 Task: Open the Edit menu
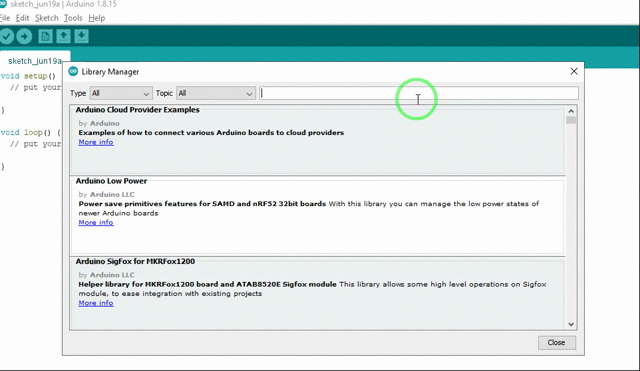pyautogui.click(x=22, y=18)
